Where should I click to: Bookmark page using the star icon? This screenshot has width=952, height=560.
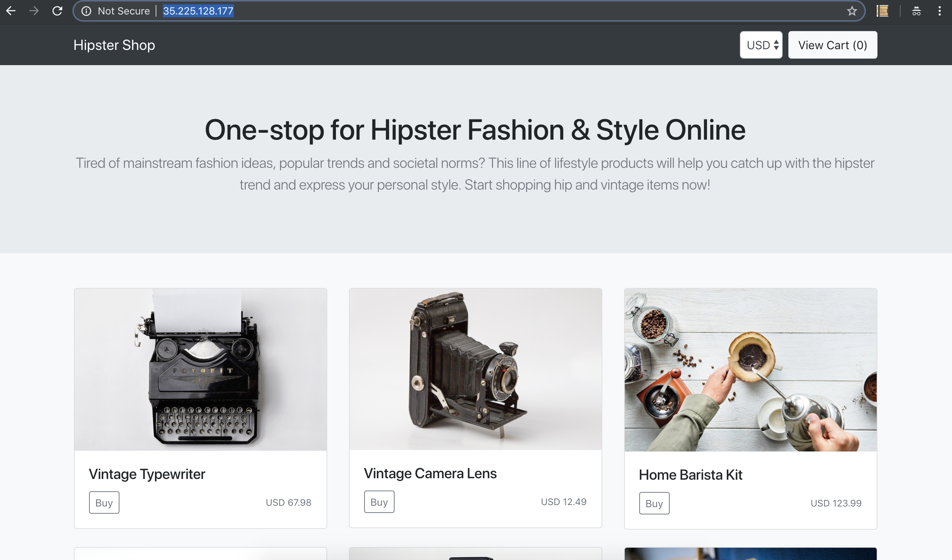(851, 11)
